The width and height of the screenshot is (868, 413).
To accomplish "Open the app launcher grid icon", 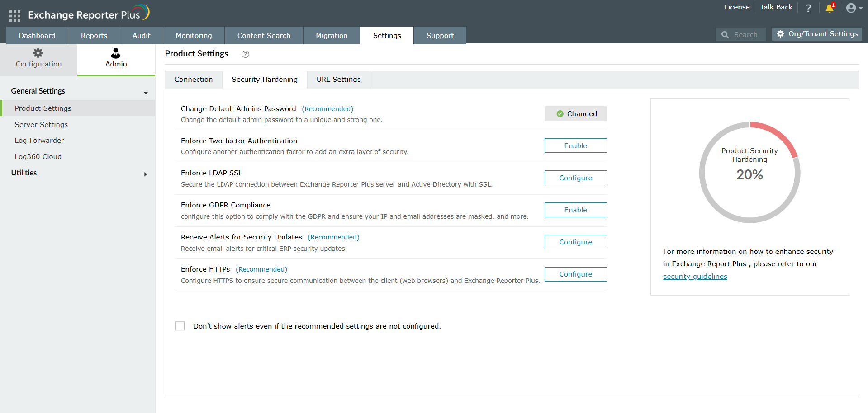I will tap(15, 16).
